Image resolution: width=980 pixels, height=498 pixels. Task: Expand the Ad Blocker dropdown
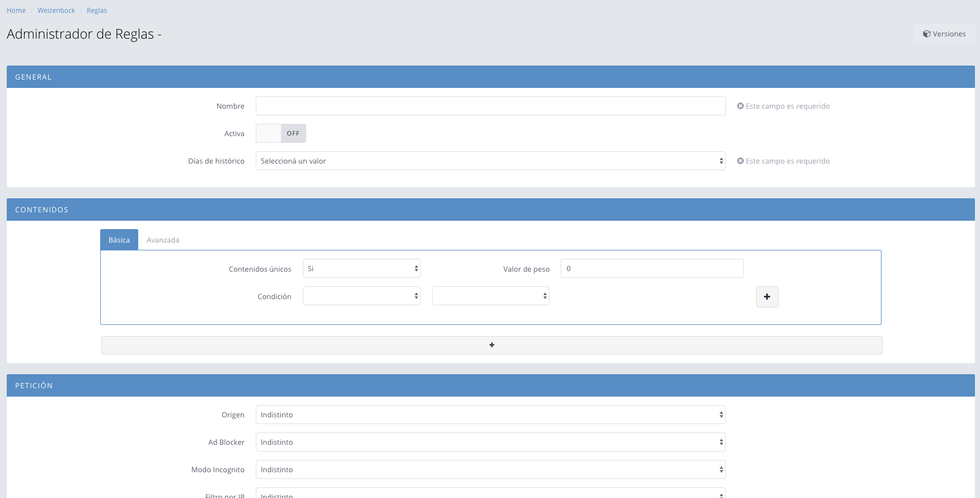click(491, 442)
